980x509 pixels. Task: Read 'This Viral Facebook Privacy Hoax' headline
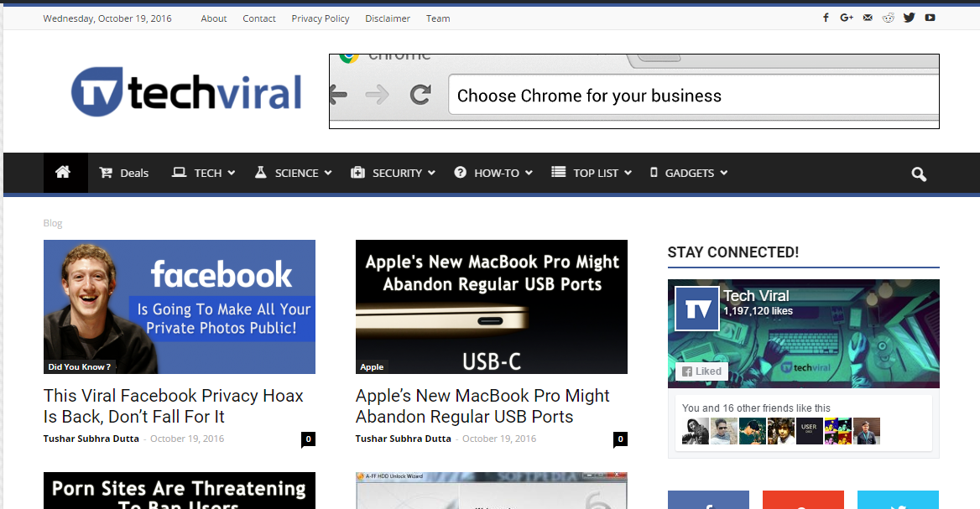tap(173, 406)
